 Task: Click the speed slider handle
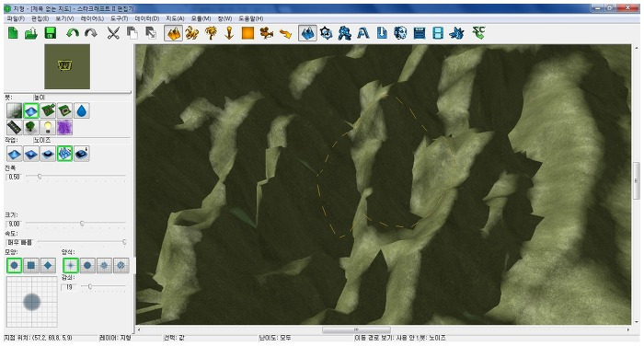point(124,242)
